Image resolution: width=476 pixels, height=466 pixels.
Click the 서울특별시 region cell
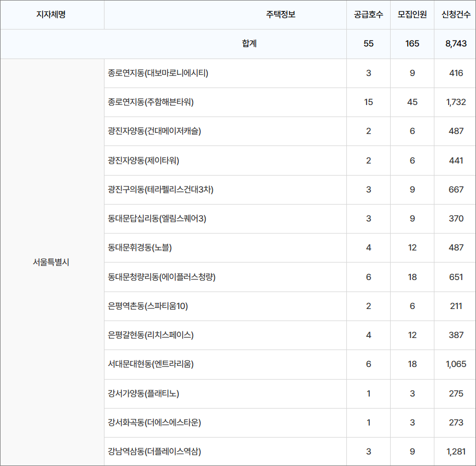click(51, 262)
